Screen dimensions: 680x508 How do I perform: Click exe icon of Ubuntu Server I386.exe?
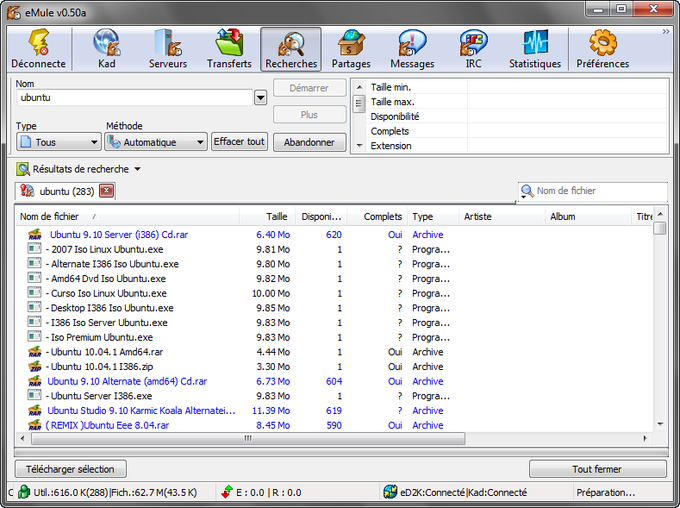point(35,395)
